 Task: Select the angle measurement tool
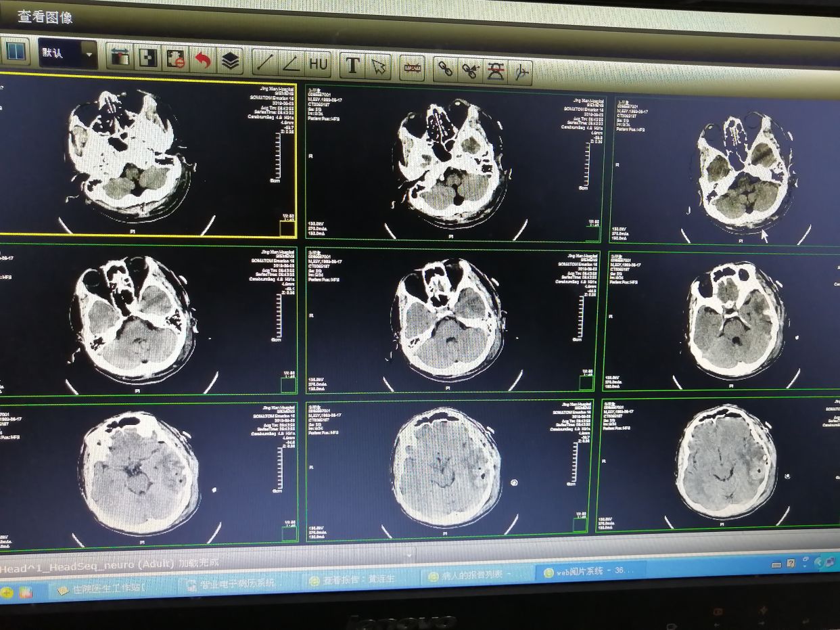point(291,64)
